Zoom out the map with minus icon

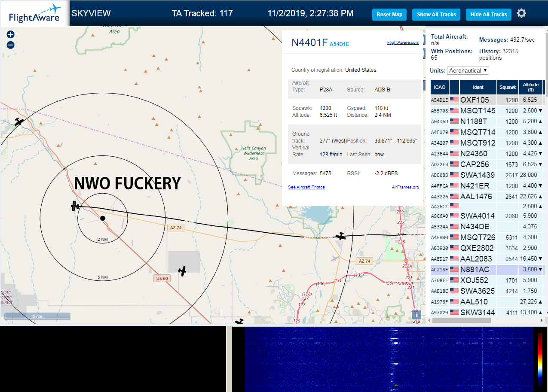click(x=11, y=45)
